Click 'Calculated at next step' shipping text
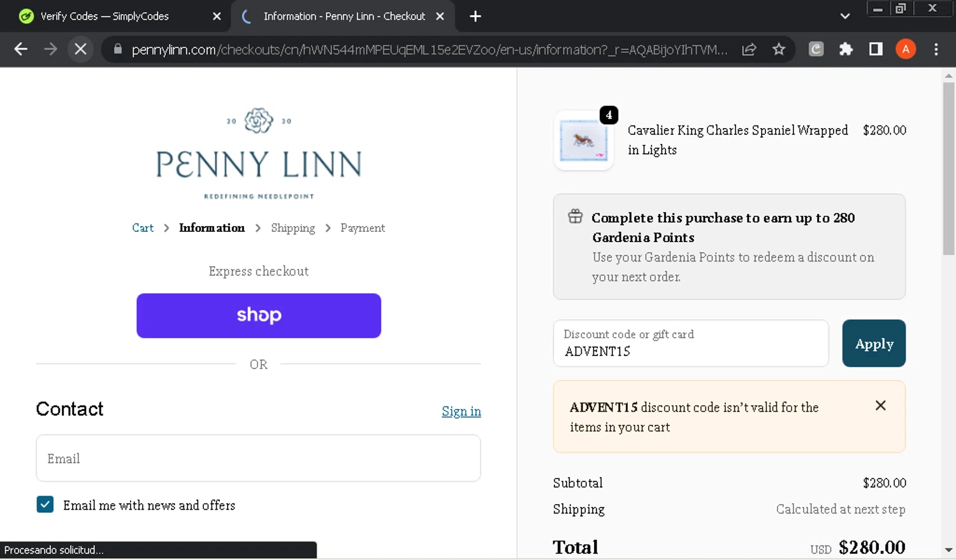This screenshot has width=956, height=560. [841, 509]
